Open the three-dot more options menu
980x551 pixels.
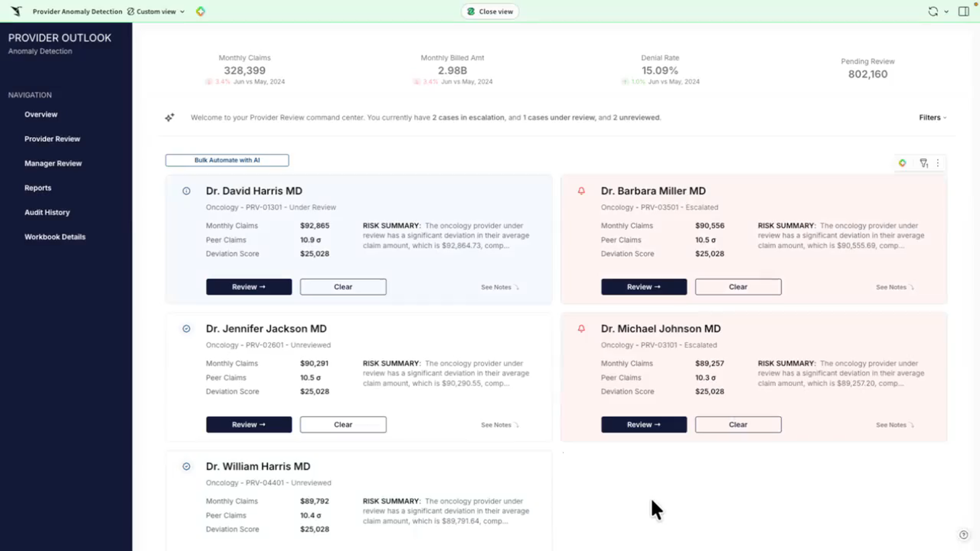pos(938,163)
